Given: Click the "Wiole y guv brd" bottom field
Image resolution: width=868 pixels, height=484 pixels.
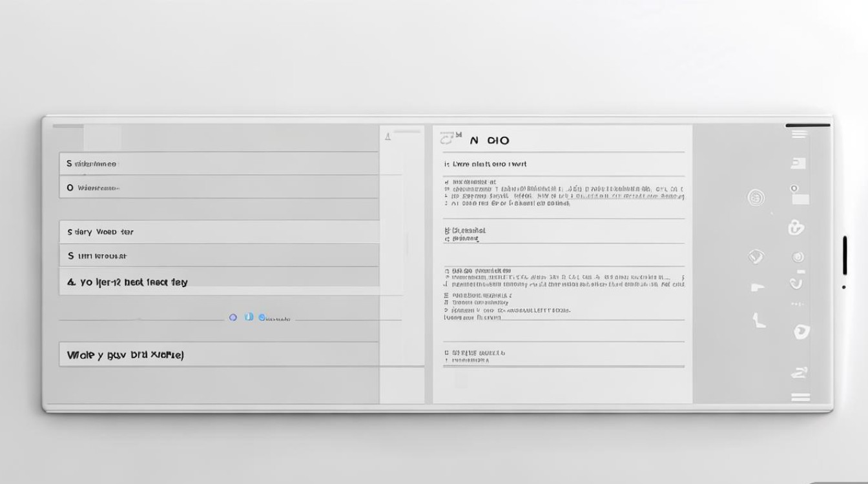Looking at the screenshot, I should coord(218,355).
